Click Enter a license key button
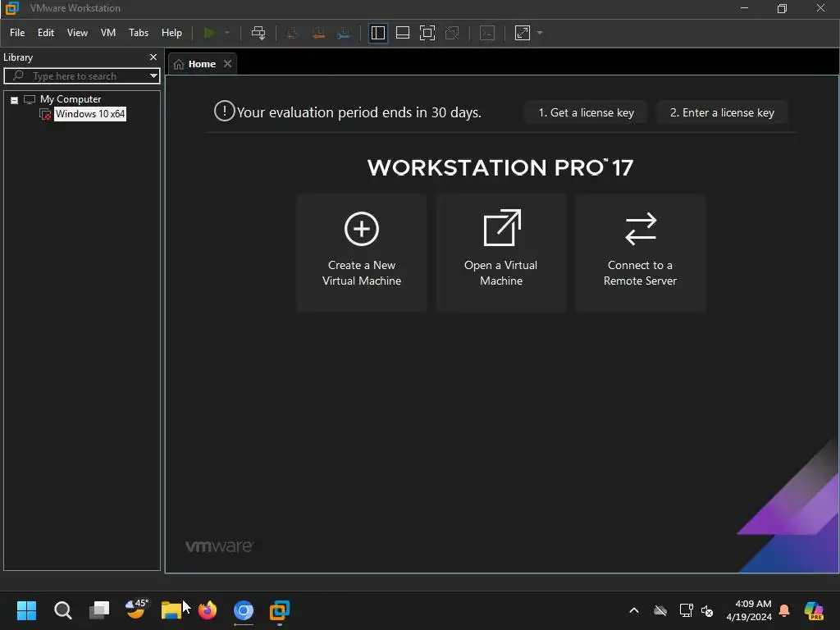840x630 pixels. [x=722, y=112]
